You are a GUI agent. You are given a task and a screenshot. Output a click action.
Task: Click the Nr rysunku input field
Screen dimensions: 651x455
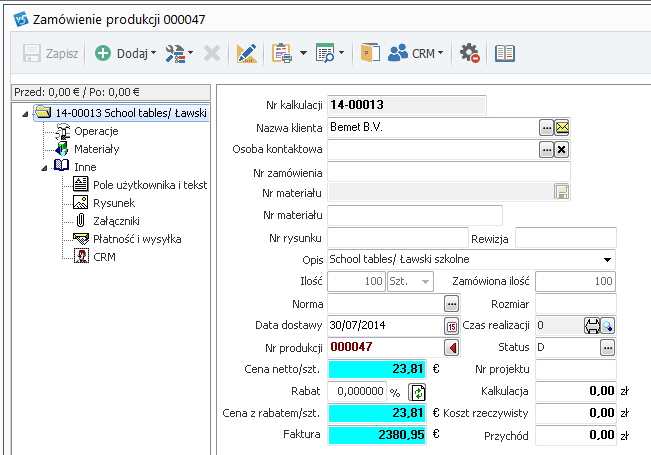[398, 238]
